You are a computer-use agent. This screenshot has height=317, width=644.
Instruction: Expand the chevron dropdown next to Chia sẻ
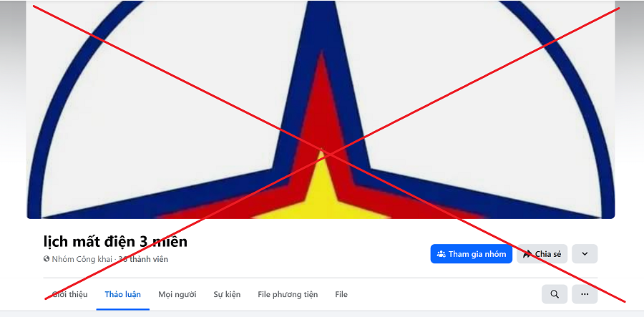[x=585, y=254]
